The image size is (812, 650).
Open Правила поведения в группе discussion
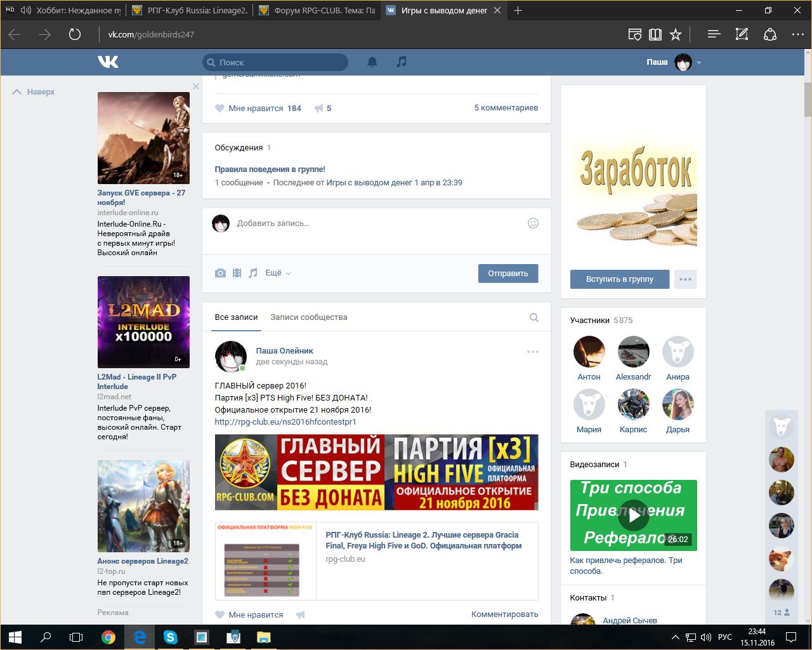270,169
